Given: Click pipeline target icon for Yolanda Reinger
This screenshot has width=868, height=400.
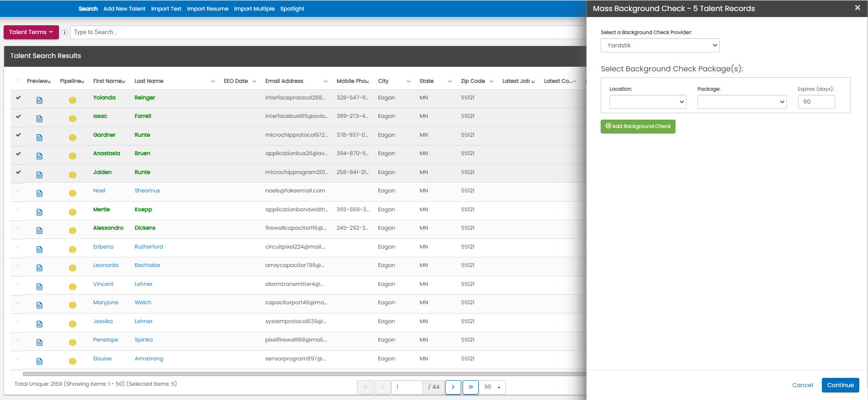Looking at the screenshot, I should [73, 100].
